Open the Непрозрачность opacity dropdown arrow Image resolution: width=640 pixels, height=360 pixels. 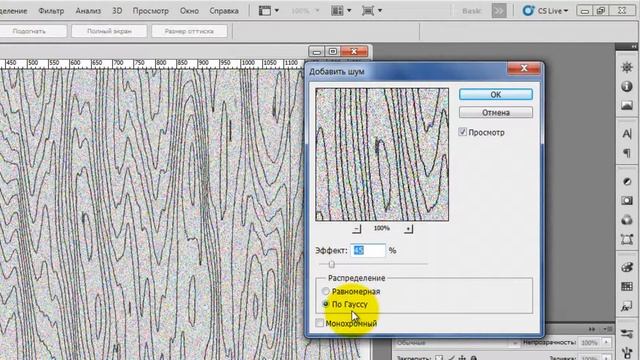click(606, 343)
